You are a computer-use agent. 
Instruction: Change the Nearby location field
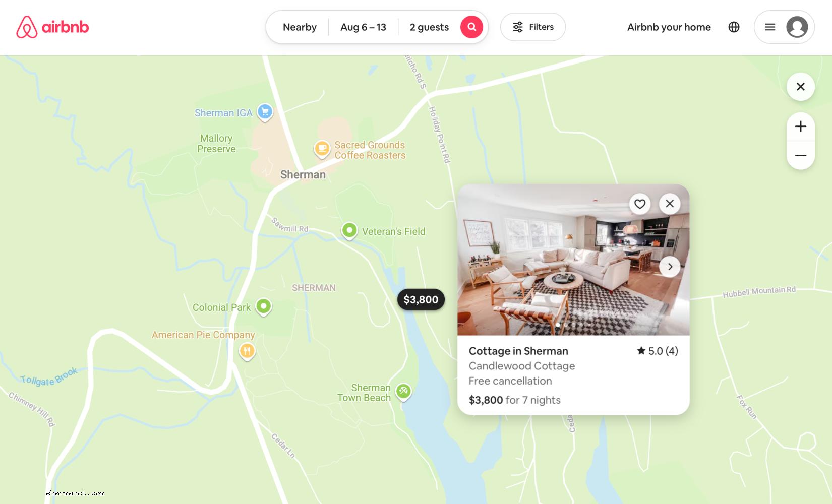tap(300, 27)
